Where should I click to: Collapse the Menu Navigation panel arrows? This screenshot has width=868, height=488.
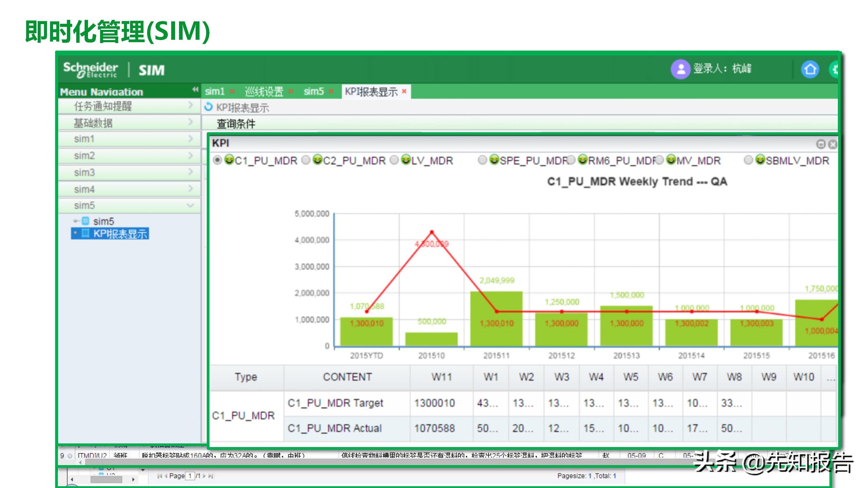tap(195, 89)
